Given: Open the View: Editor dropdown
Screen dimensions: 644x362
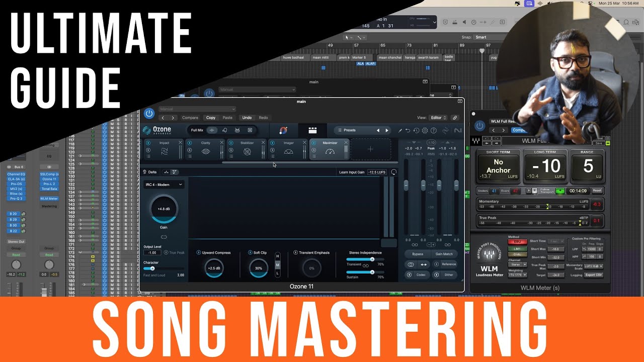Looking at the screenshot, I should [x=438, y=118].
